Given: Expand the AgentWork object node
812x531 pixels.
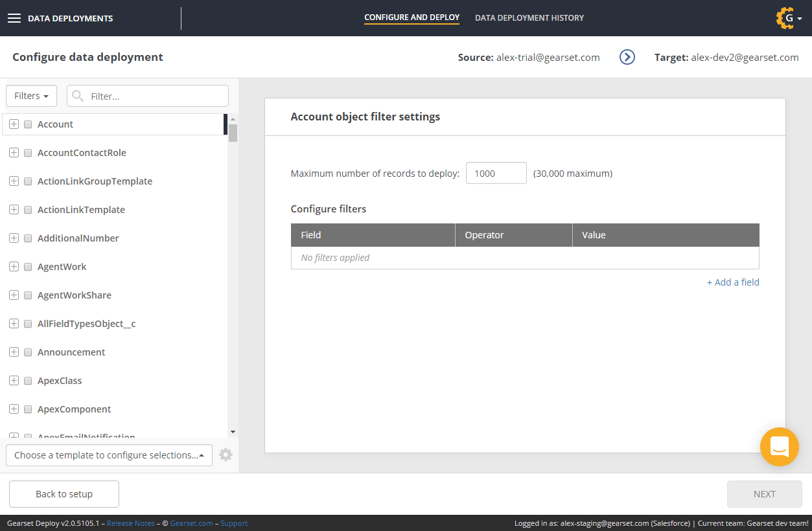Looking at the screenshot, I should tap(14, 267).
